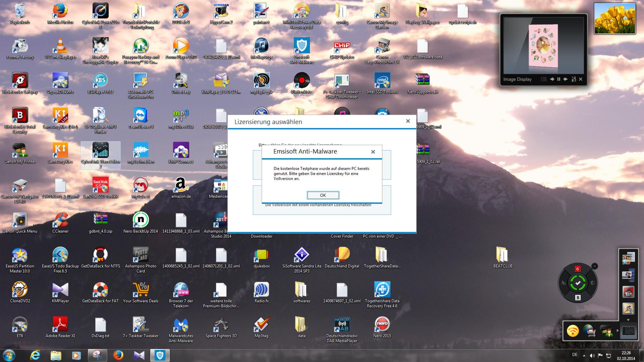The height and width of the screenshot is (362, 644).
Task: Select the Intel SSD Toolbox icon
Action: [x=382, y=84]
